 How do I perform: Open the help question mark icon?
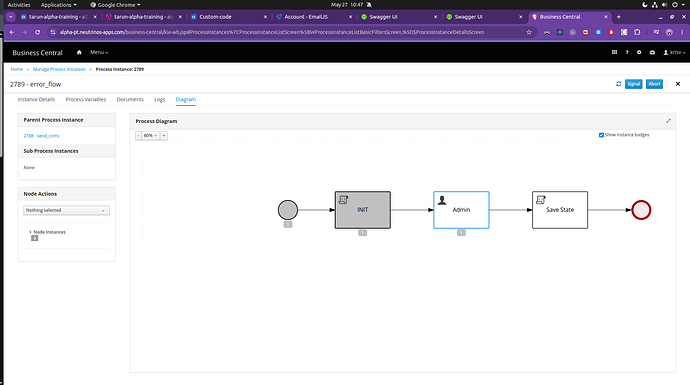pos(627,52)
